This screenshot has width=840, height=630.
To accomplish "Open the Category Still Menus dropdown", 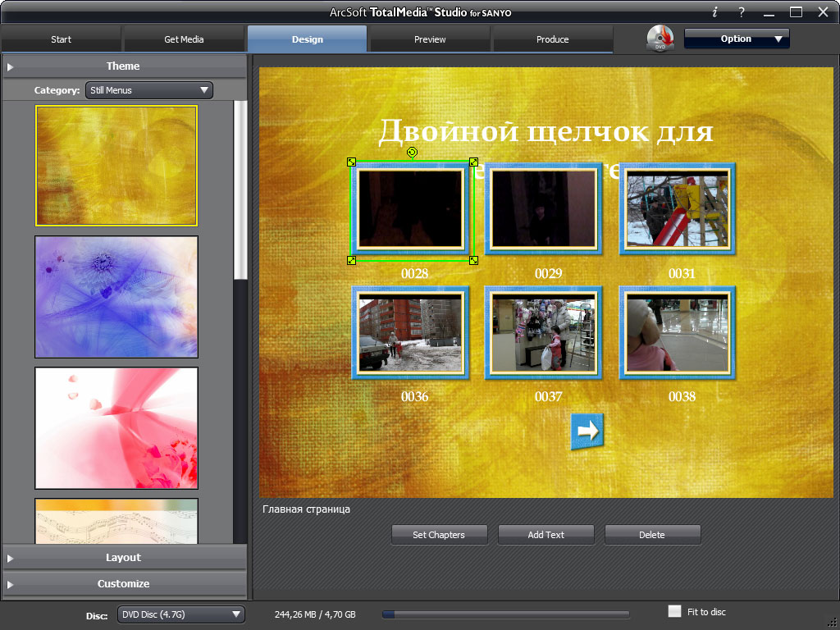I will [x=148, y=90].
